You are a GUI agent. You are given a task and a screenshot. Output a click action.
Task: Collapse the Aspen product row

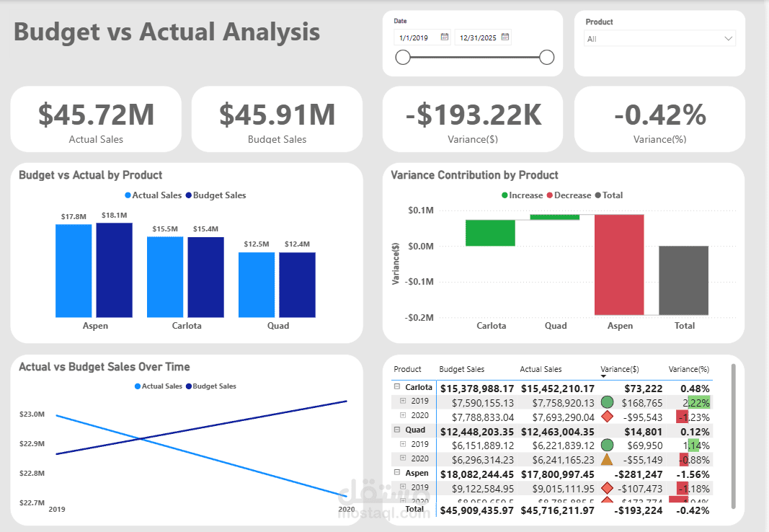coord(397,473)
